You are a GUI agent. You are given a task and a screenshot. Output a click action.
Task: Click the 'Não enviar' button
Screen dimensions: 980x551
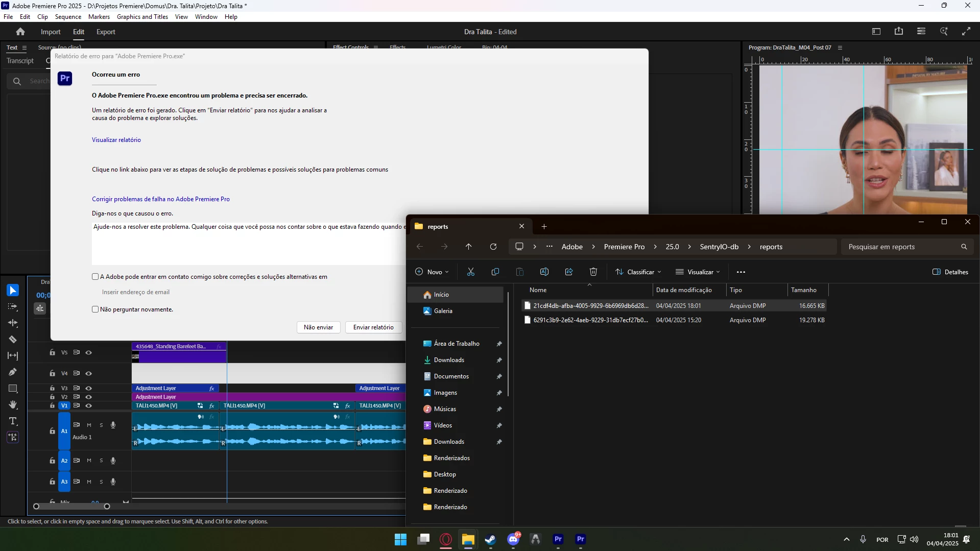[318, 327]
